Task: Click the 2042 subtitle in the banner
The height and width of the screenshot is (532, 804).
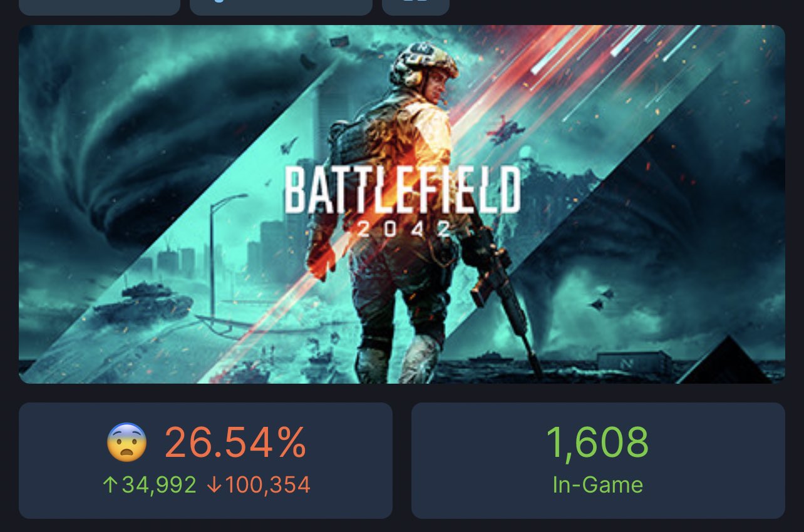Action: tap(403, 228)
